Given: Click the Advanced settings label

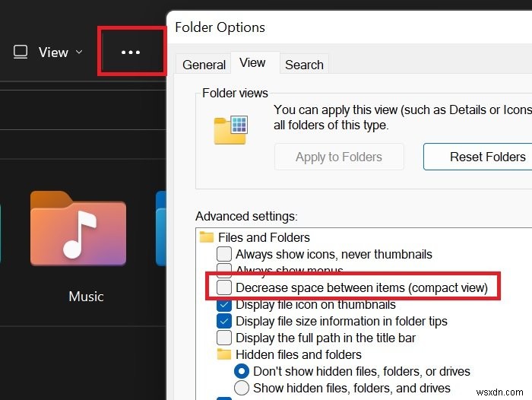Looking at the screenshot, I should [246, 216].
